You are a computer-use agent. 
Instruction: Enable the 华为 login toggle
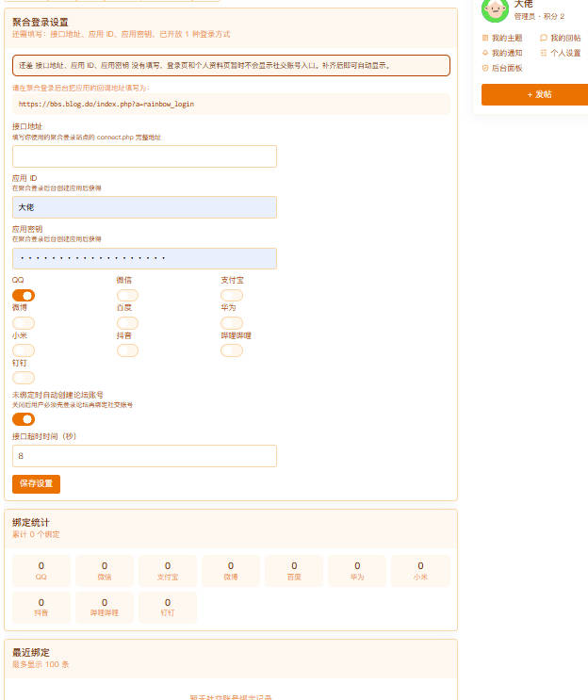click(232, 323)
